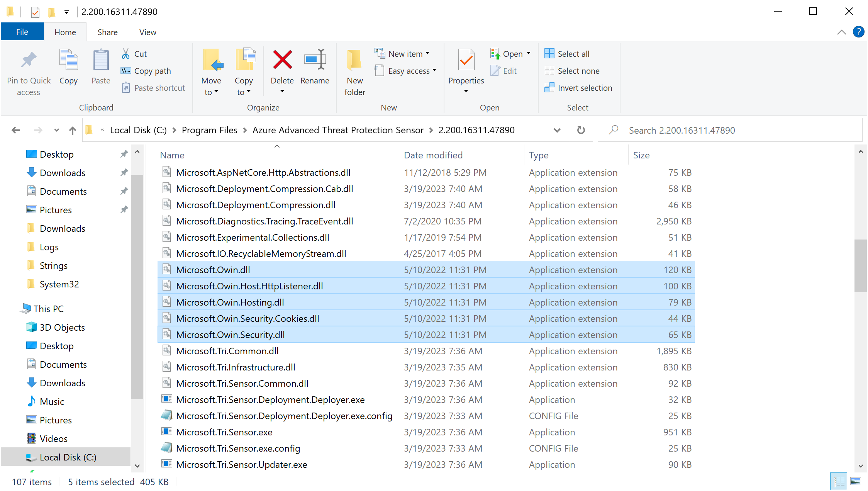Viewport: 868px width, 491px height.
Task: Switch to large icons view in status bar
Action: click(856, 481)
